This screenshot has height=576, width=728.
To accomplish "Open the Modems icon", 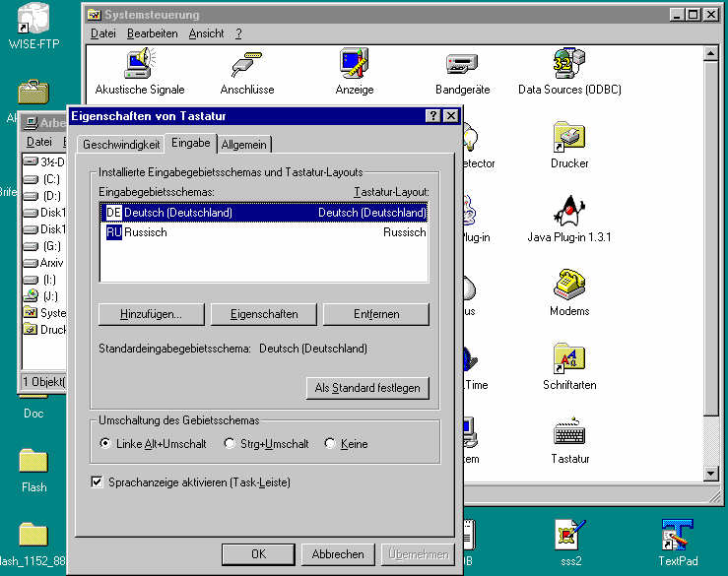I will (x=569, y=287).
